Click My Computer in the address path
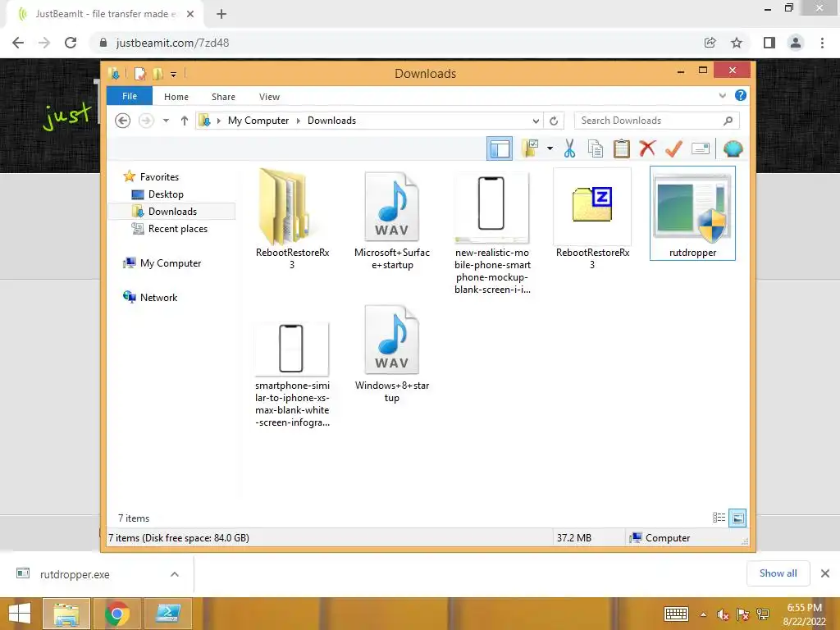 [258, 121]
